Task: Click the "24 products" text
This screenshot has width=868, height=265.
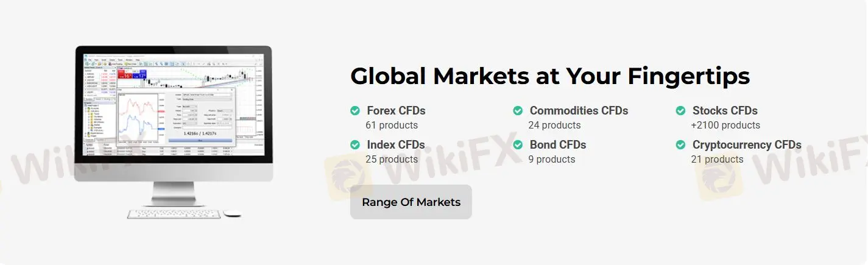Action: point(554,125)
